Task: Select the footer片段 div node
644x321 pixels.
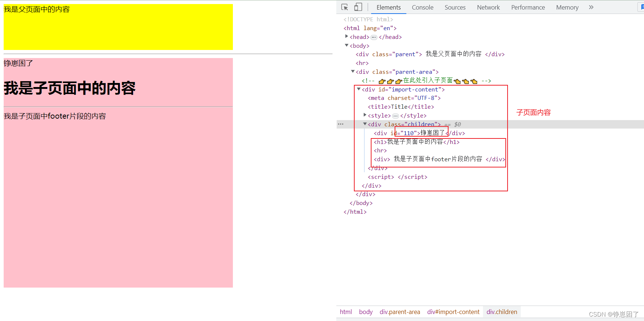Action: 440,159
